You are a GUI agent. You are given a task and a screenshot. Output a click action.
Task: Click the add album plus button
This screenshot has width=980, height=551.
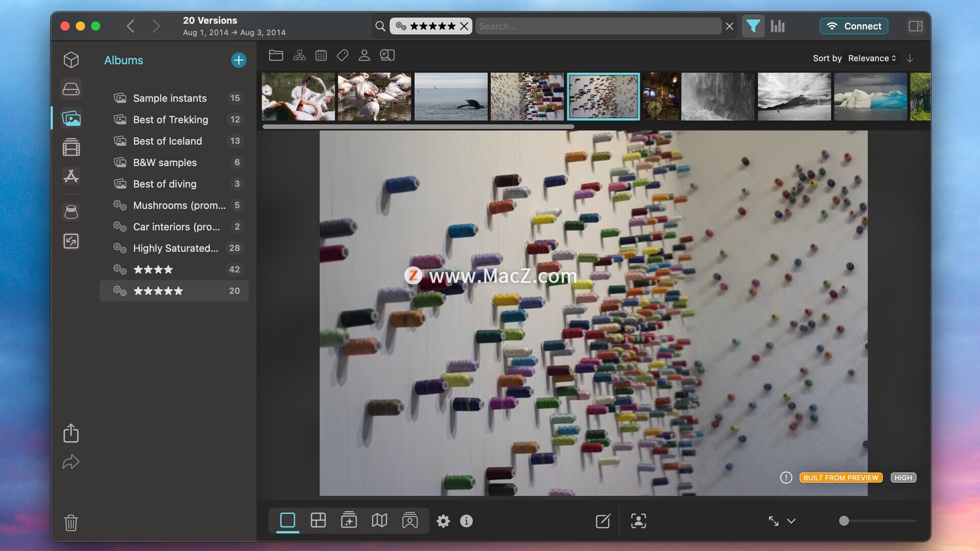(x=238, y=60)
